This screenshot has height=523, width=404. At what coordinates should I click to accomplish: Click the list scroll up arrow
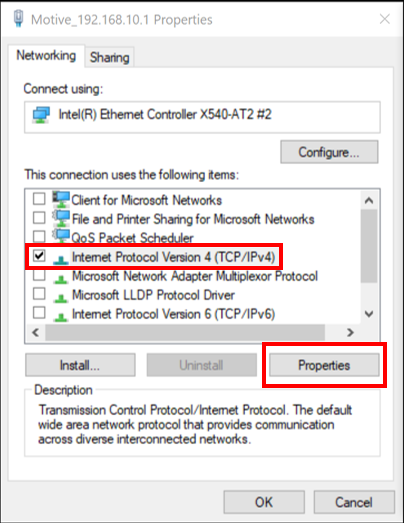(369, 200)
